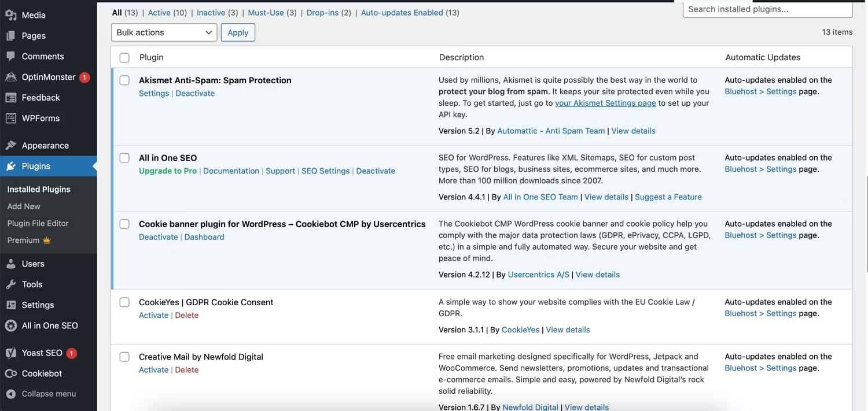Check the CookieYes GDPR plugin checkbox
The height and width of the screenshot is (411, 868).
tap(124, 301)
